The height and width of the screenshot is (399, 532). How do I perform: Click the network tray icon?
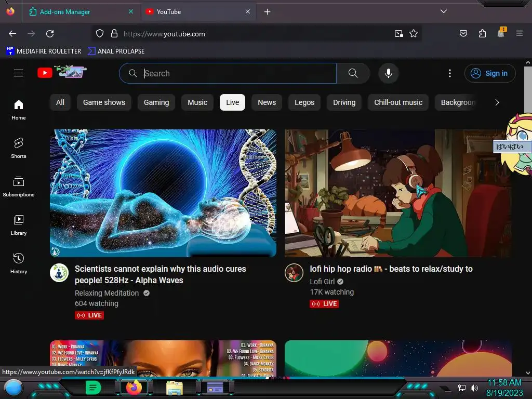461,388
